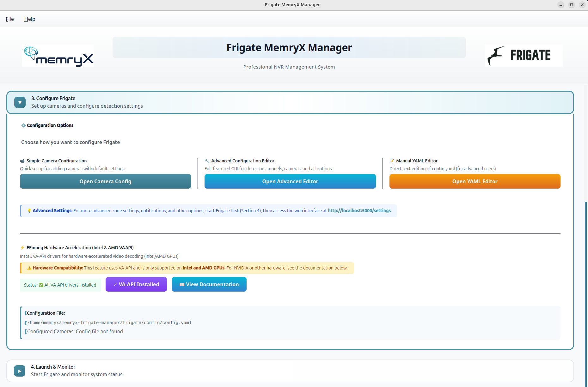Follow the localhost:5000/settings link
The height and width of the screenshot is (387, 588).
pos(359,211)
